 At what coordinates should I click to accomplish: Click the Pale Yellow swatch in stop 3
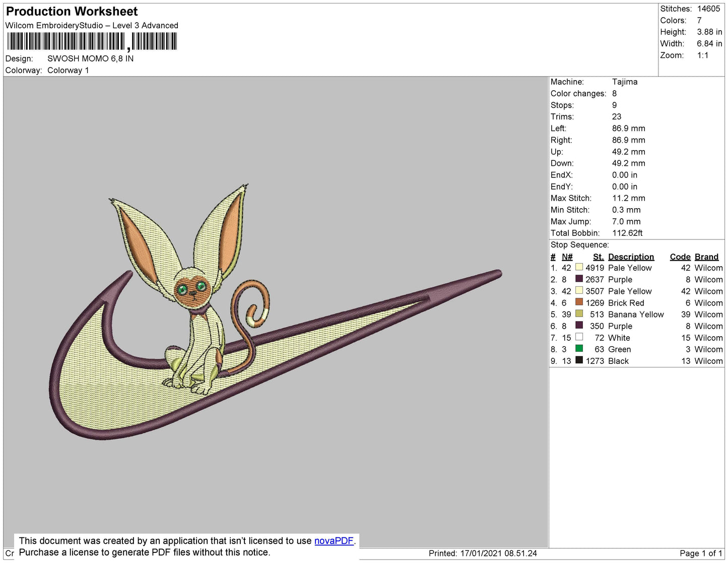(x=579, y=290)
